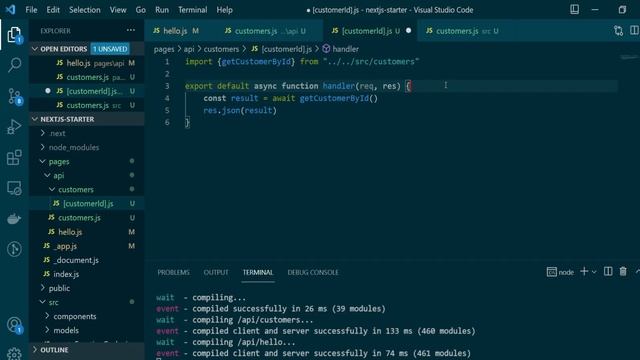The height and width of the screenshot is (360, 640).
Task: Open the Search view icon
Action: [x=14, y=64]
